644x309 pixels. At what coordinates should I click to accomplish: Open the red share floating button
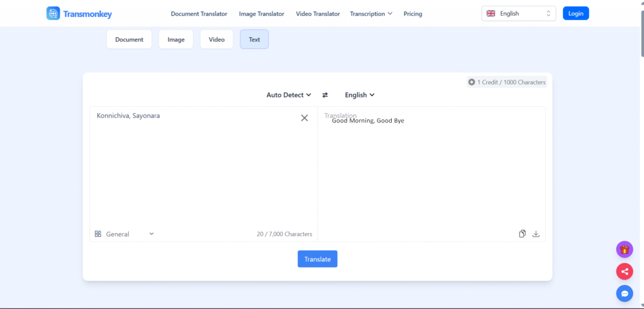pyautogui.click(x=625, y=271)
